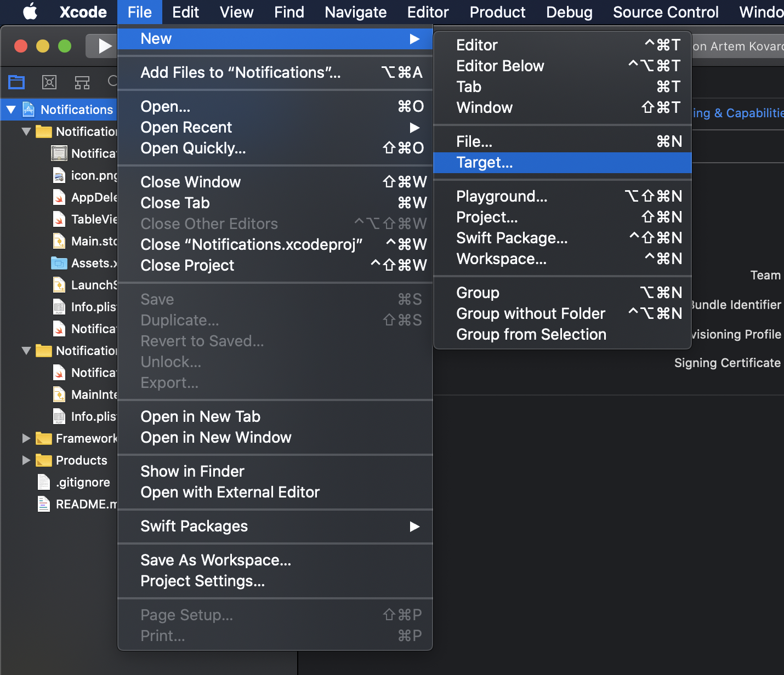Open the Symbol navigator hierarchy icon
This screenshot has width=784, height=675.
[x=82, y=82]
